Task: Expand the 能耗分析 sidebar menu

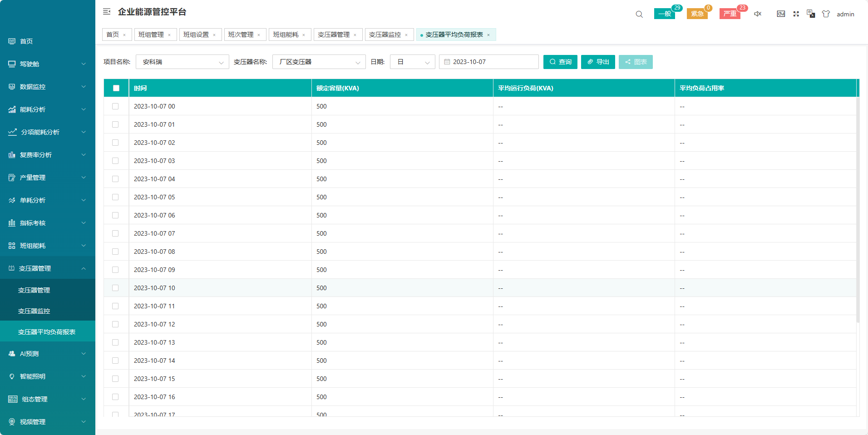Action: pos(47,109)
